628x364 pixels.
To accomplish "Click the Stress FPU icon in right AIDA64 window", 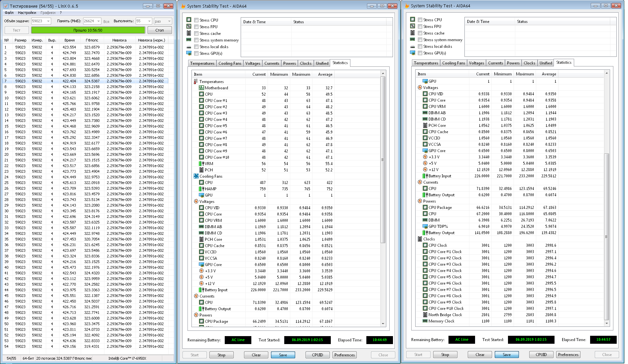I will click(413, 26).
